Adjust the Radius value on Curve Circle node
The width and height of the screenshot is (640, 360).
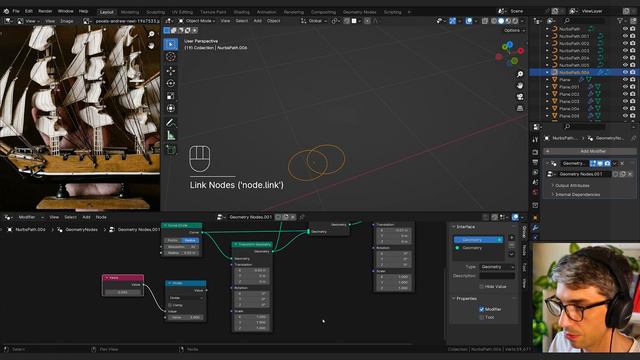tap(181, 253)
